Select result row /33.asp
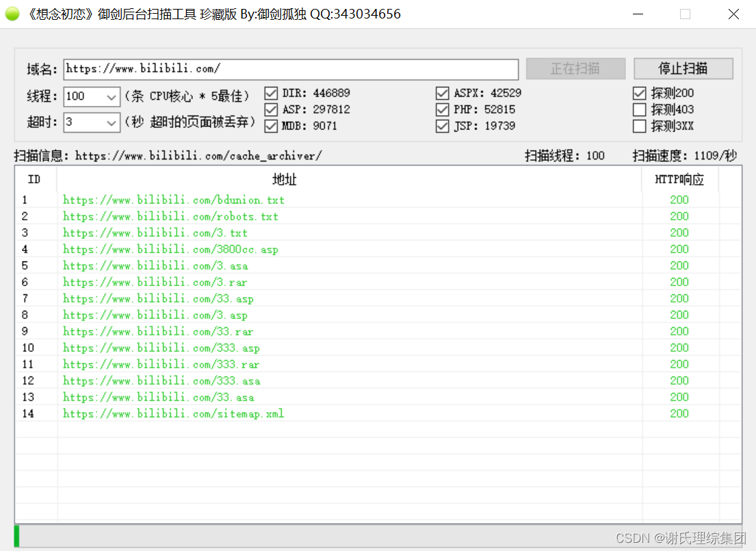Image resolution: width=756 pixels, height=551 pixels. [x=378, y=298]
